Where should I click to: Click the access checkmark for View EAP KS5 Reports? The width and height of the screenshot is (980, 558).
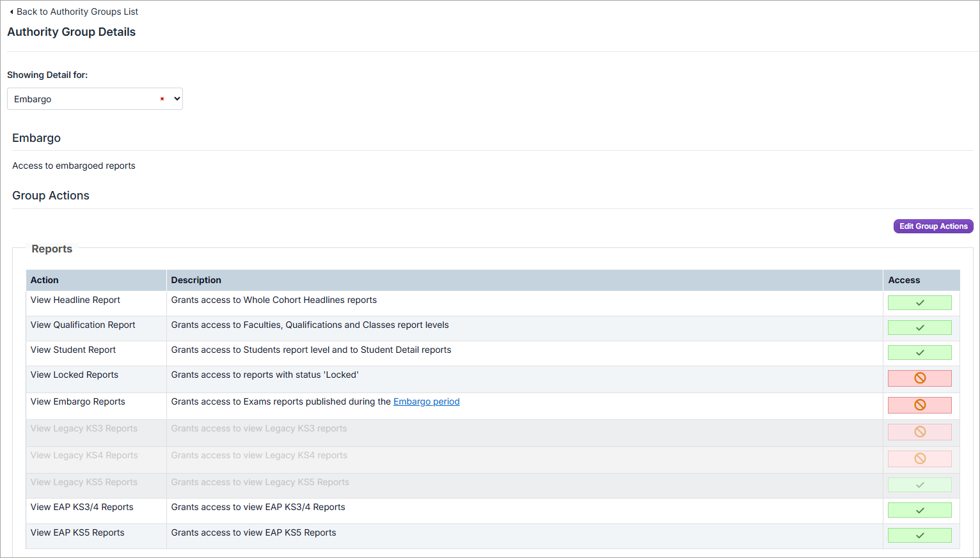click(x=919, y=535)
